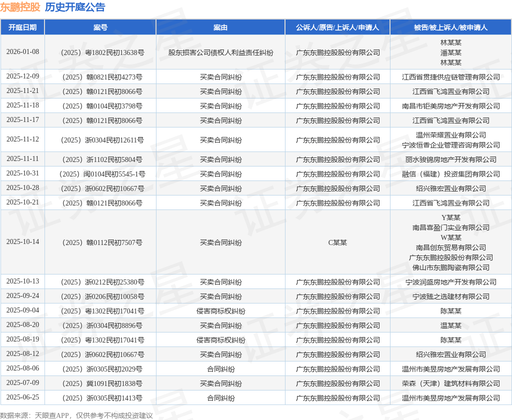
Task: Click date cell 2025-06-25
Action: coord(22,397)
